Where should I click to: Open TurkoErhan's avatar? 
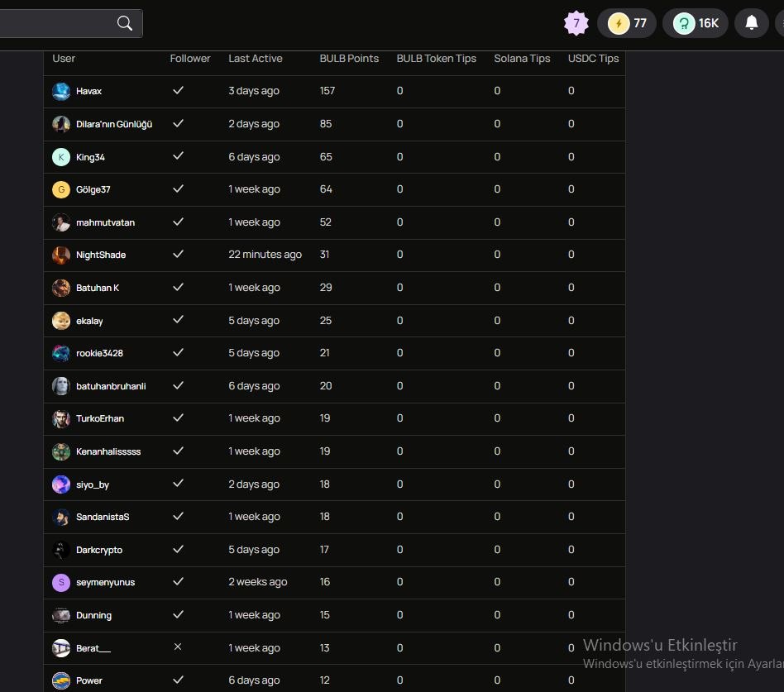pos(61,419)
